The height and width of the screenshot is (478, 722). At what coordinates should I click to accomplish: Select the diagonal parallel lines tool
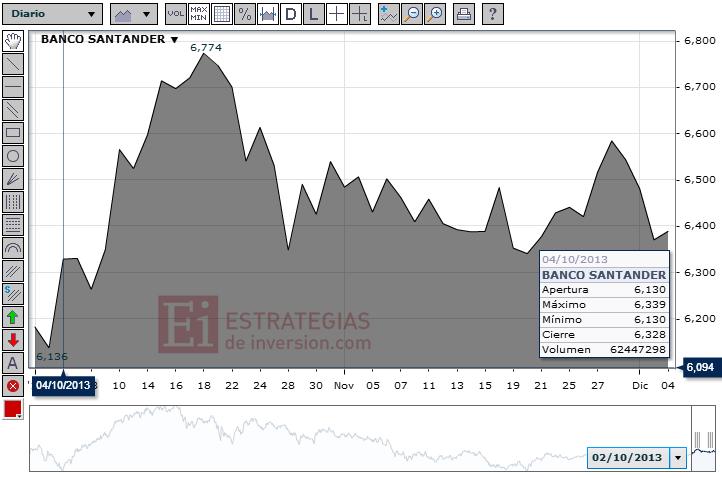(x=13, y=271)
